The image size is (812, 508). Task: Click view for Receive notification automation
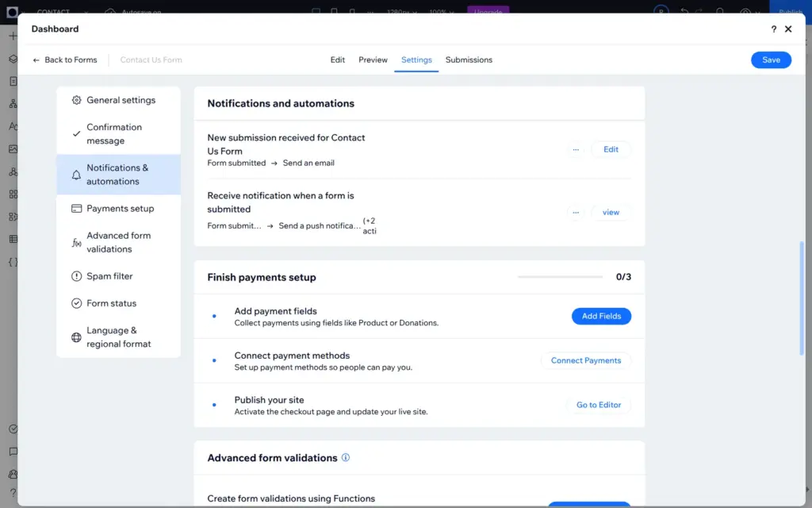coord(611,213)
